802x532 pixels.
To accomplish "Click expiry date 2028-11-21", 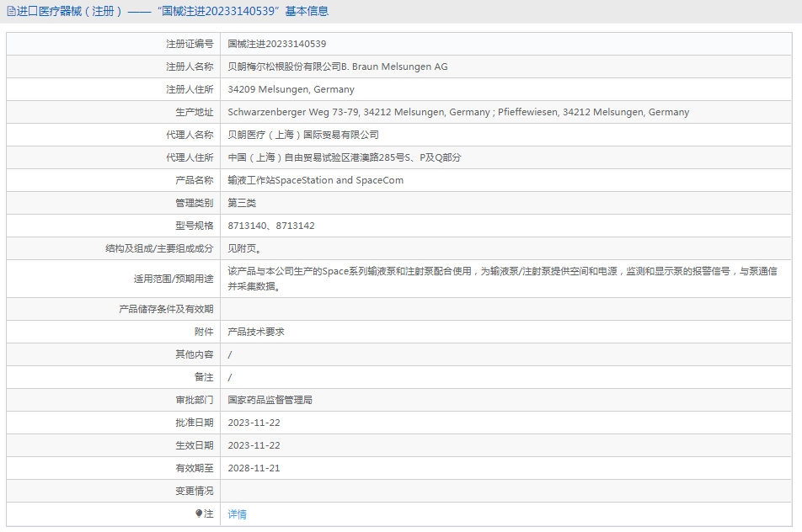I will (x=254, y=468).
